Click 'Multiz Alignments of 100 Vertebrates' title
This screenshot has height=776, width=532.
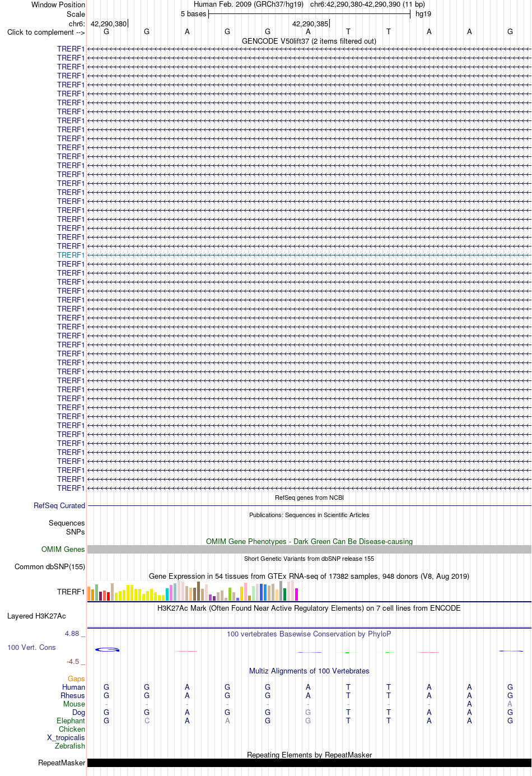tap(309, 671)
